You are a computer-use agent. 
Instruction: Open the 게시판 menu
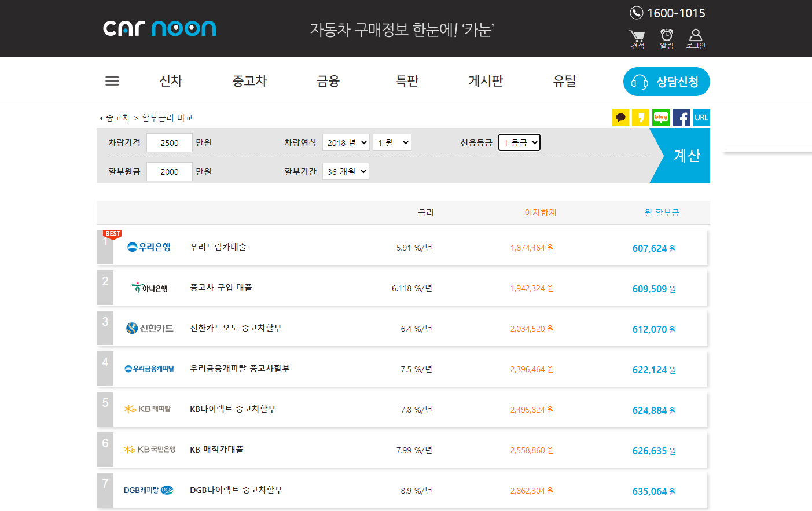[486, 81]
